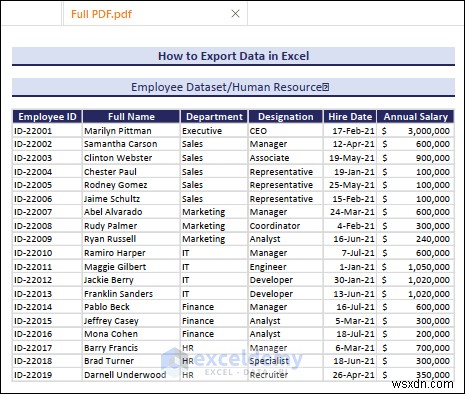The image size is (465, 394).
Task: Select the name Rudy Palmer
Action: coord(110,226)
